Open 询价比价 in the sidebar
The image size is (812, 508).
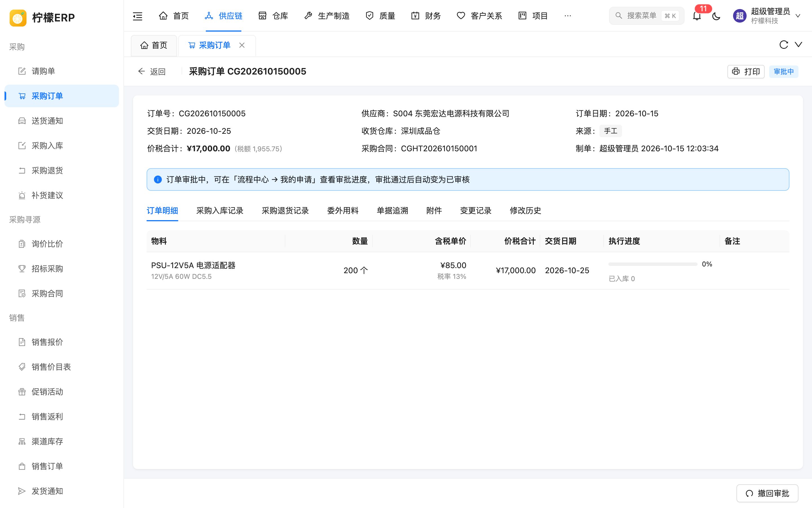pyautogui.click(x=62, y=244)
